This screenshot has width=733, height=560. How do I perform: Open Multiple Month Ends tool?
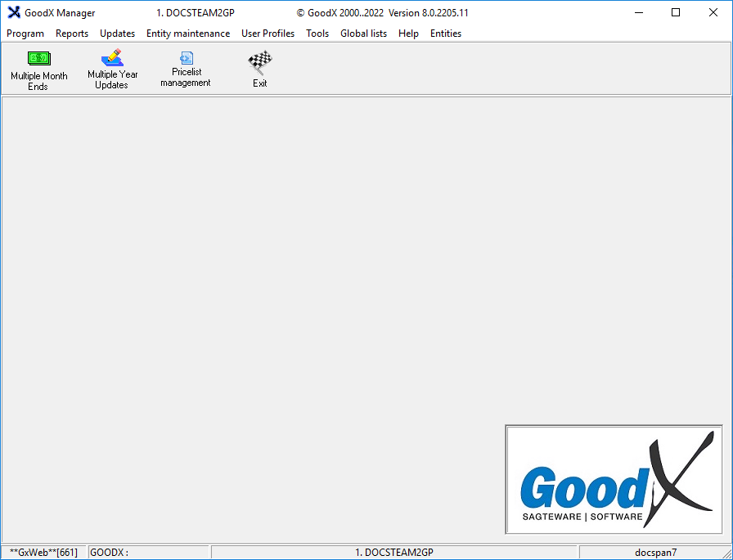(38, 70)
